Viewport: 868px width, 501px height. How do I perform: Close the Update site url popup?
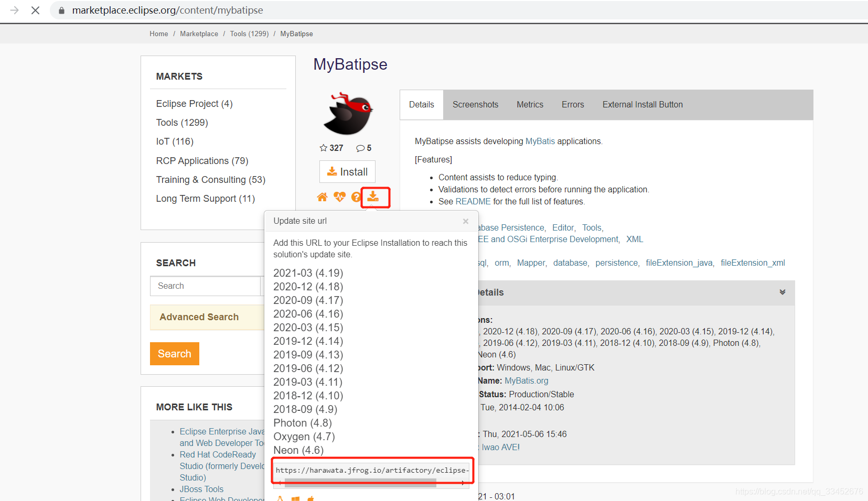(466, 221)
